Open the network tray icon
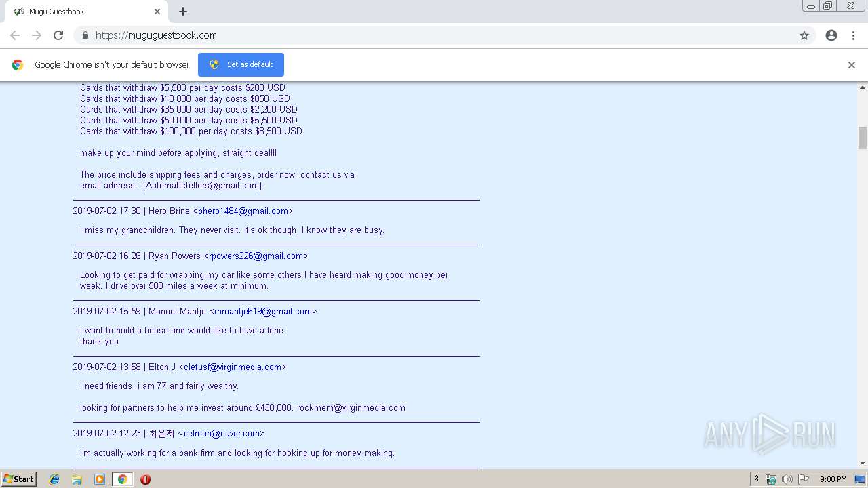 coord(771,479)
